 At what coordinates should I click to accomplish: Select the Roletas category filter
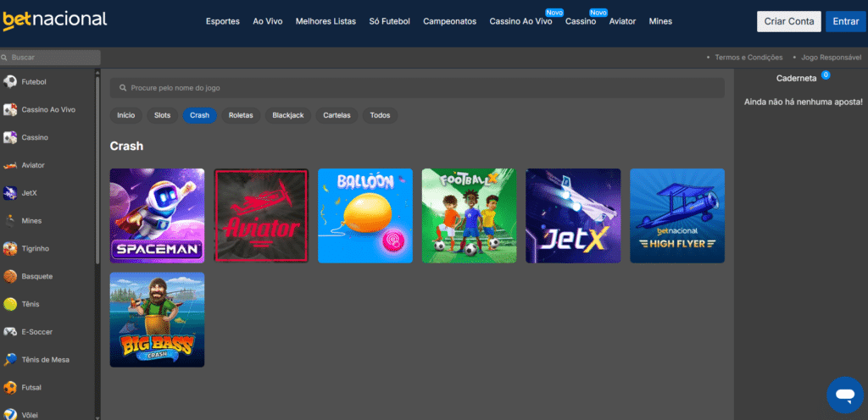coord(241,115)
